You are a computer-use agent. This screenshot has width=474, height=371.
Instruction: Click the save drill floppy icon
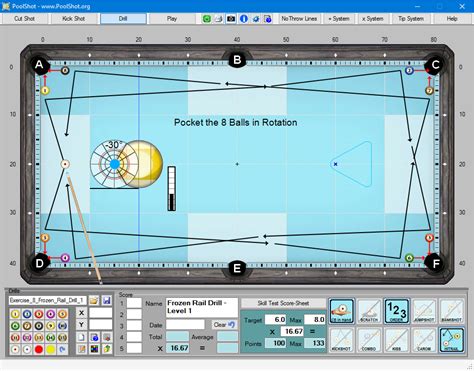click(x=107, y=301)
